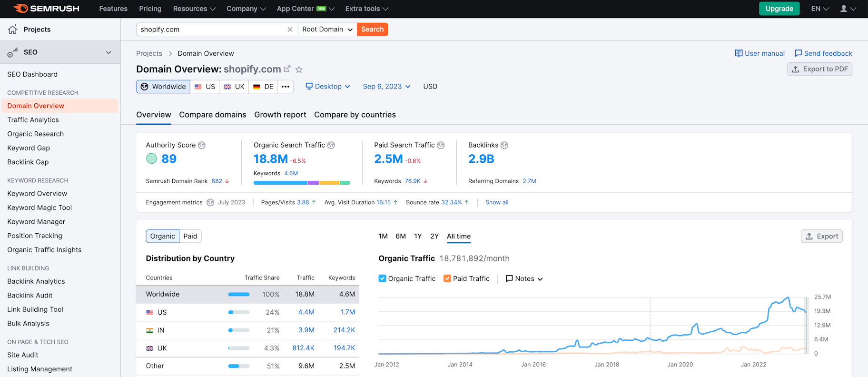Click the Authority Score info globe icon
The image size is (868, 377).
pos(202,145)
